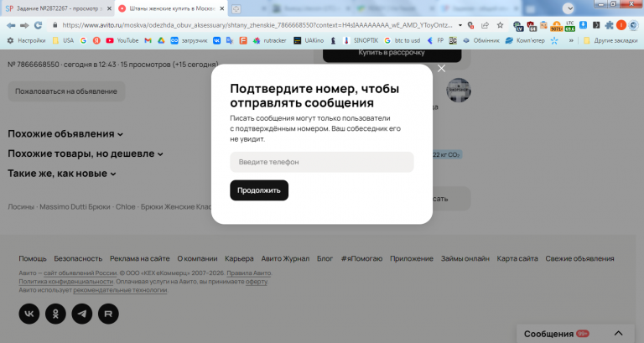Click the Продолжить button
Image resolution: width=644 pixels, height=343 pixels.
coord(259,190)
